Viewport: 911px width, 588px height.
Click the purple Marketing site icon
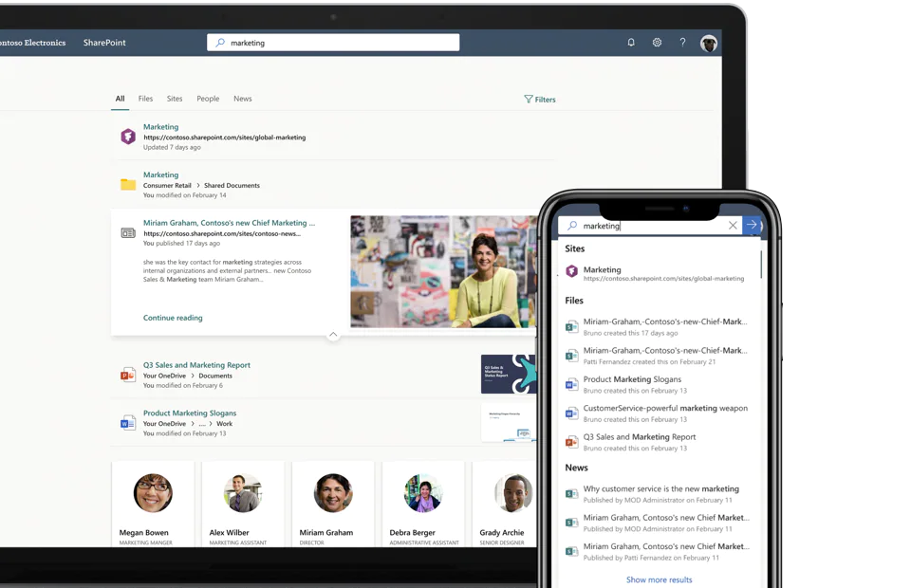tap(128, 136)
